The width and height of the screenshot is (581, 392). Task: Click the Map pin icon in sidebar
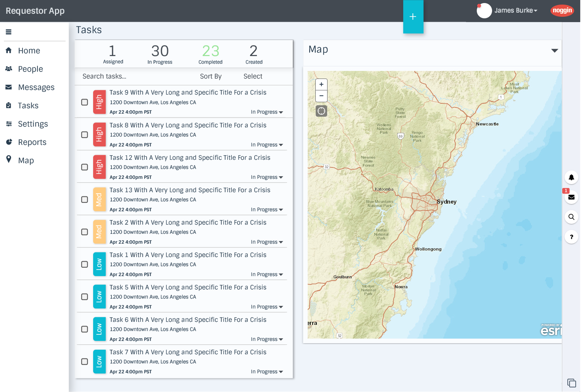pos(8,159)
